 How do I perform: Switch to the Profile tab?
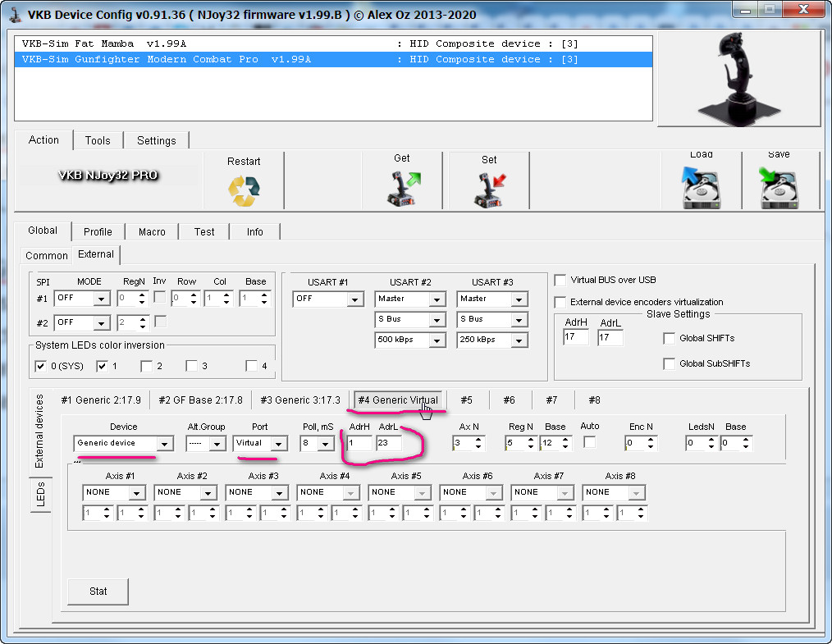[98, 231]
